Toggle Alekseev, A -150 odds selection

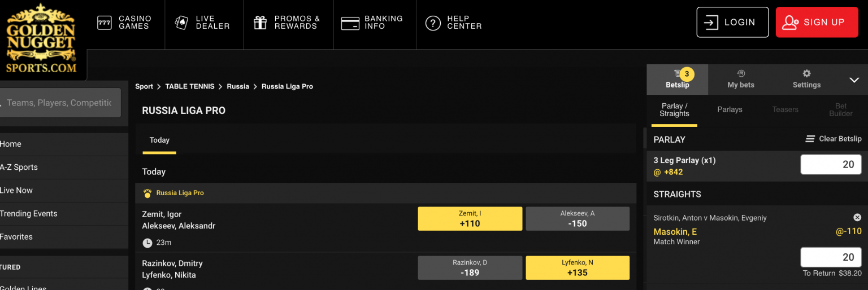577,218
